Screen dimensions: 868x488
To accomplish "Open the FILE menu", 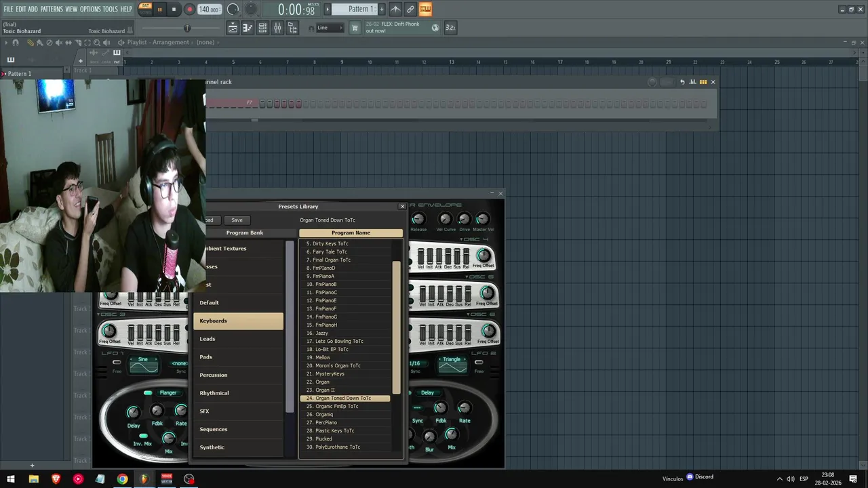I will pyautogui.click(x=8, y=9).
